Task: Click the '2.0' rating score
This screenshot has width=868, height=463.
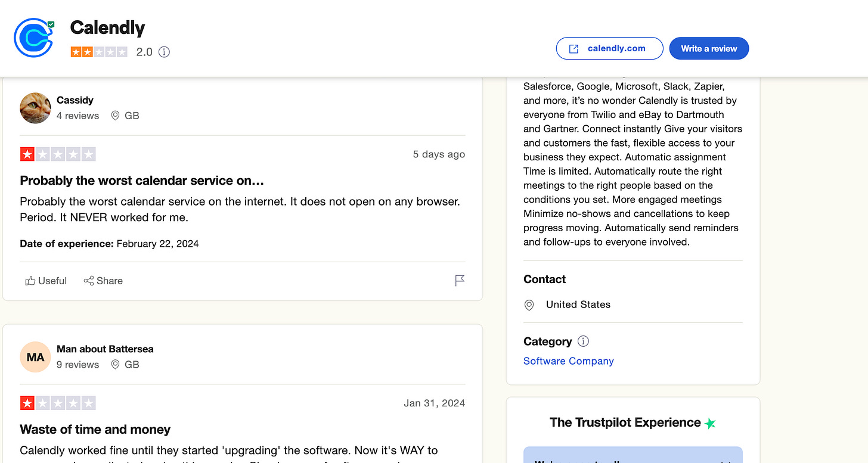Action: coord(144,52)
